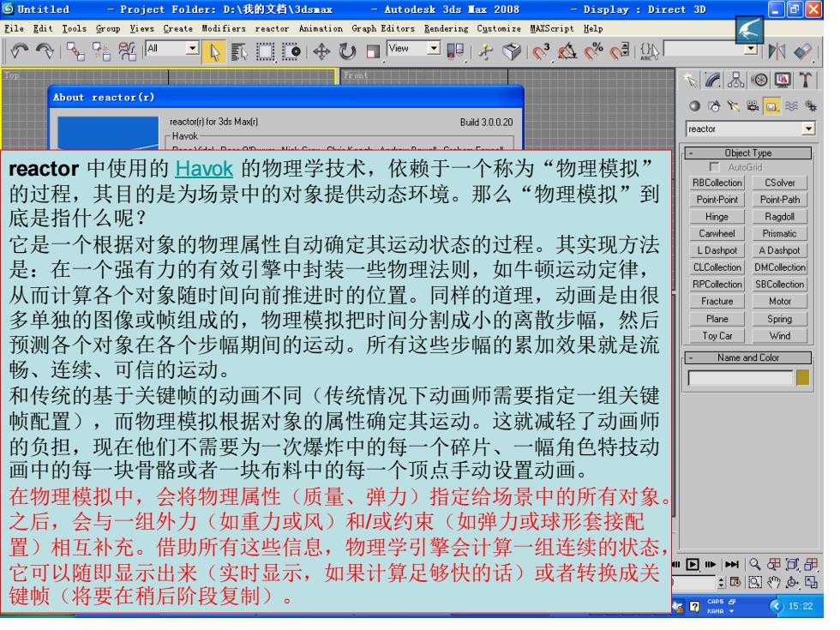Toggle the Window/Crossing selection mode
The height and width of the screenshot is (630, 840).
pos(291,52)
